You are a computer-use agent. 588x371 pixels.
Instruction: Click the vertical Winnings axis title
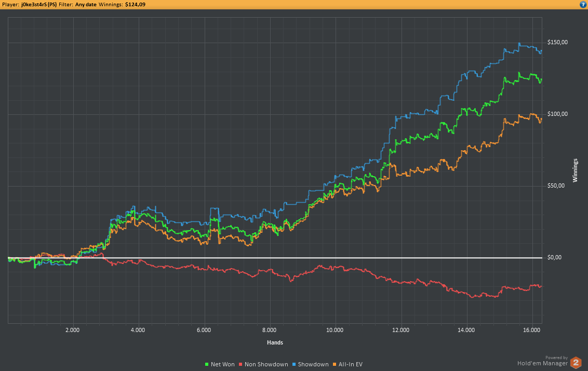click(x=575, y=170)
